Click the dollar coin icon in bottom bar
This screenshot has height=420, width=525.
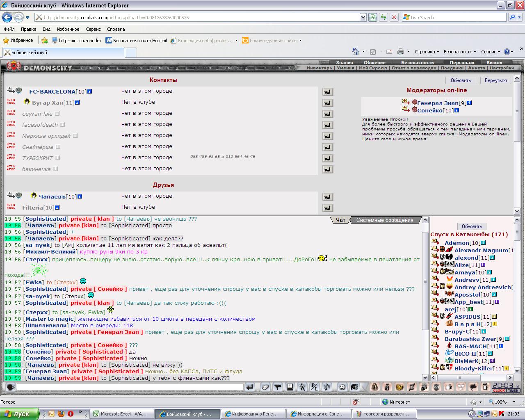pos(425,387)
